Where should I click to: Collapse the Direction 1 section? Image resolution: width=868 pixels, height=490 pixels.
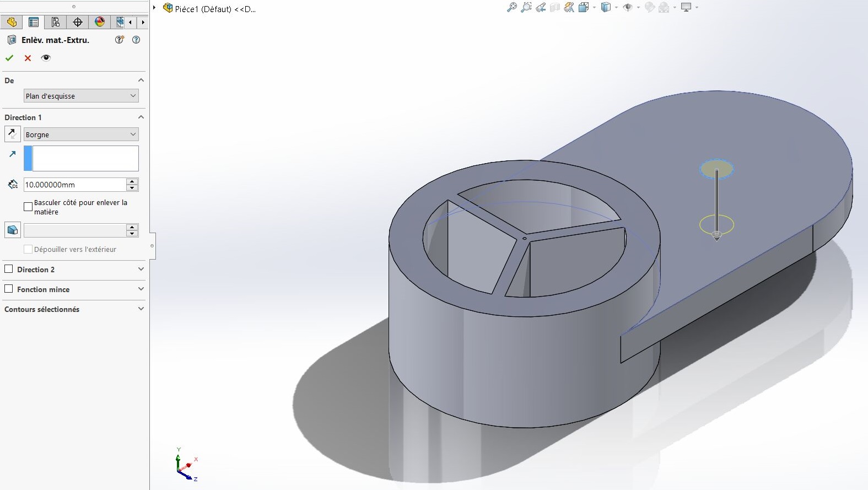(x=141, y=117)
